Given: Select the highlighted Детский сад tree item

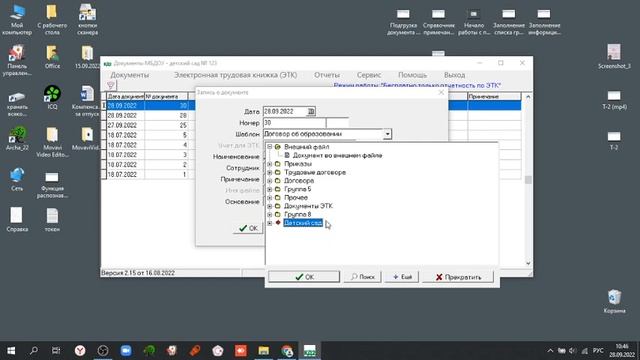Looking at the screenshot, I should pos(303,223).
